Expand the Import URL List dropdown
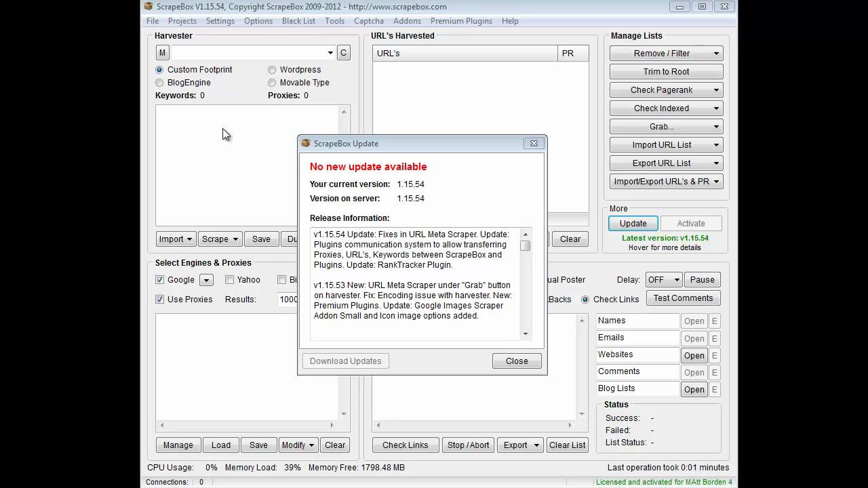 click(x=716, y=145)
